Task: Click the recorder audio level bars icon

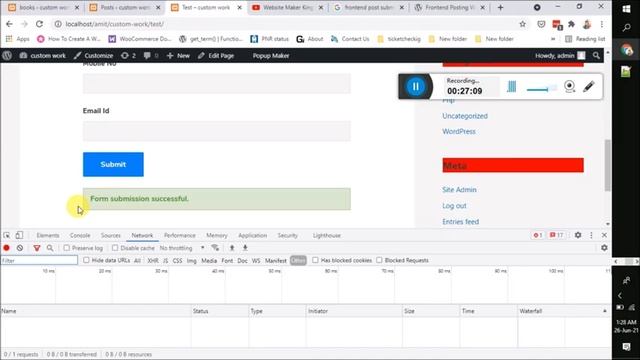Action: (511, 87)
